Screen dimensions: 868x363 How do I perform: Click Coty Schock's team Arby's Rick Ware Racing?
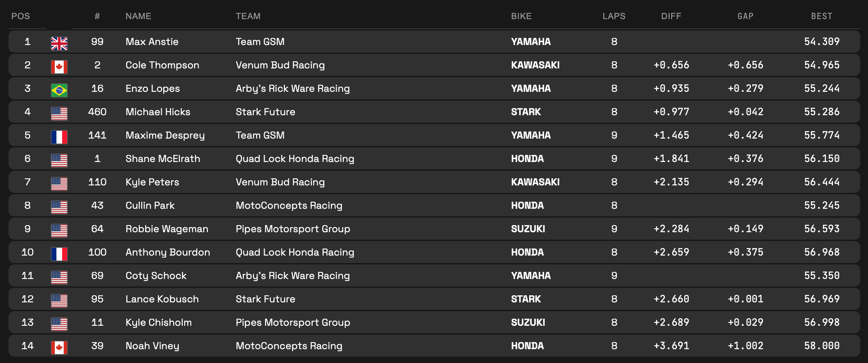[293, 276]
